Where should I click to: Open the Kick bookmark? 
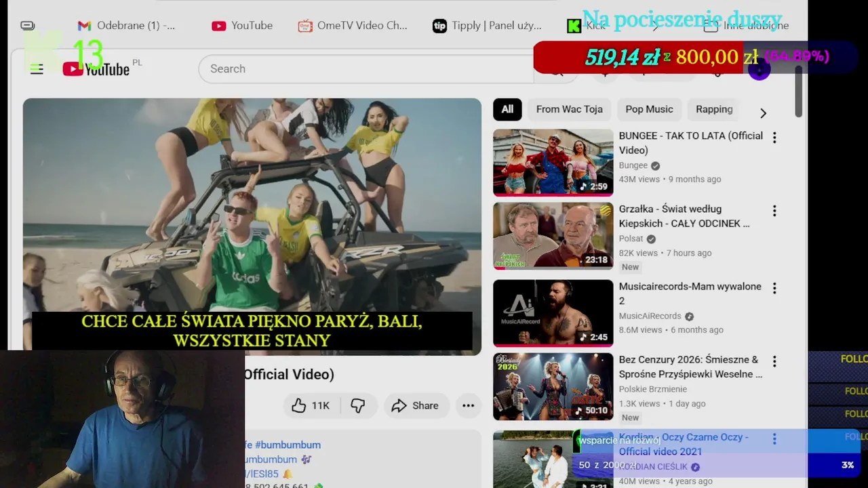[587, 26]
